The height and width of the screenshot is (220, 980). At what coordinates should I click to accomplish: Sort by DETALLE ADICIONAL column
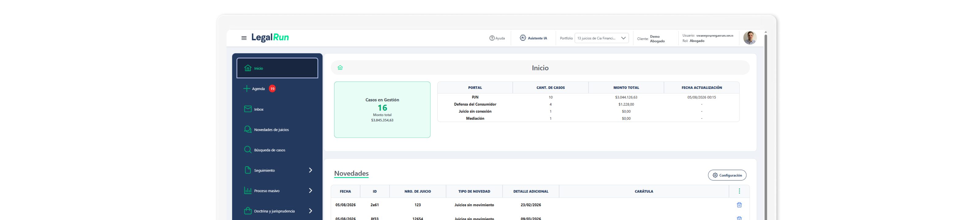(x=531, y=192)
